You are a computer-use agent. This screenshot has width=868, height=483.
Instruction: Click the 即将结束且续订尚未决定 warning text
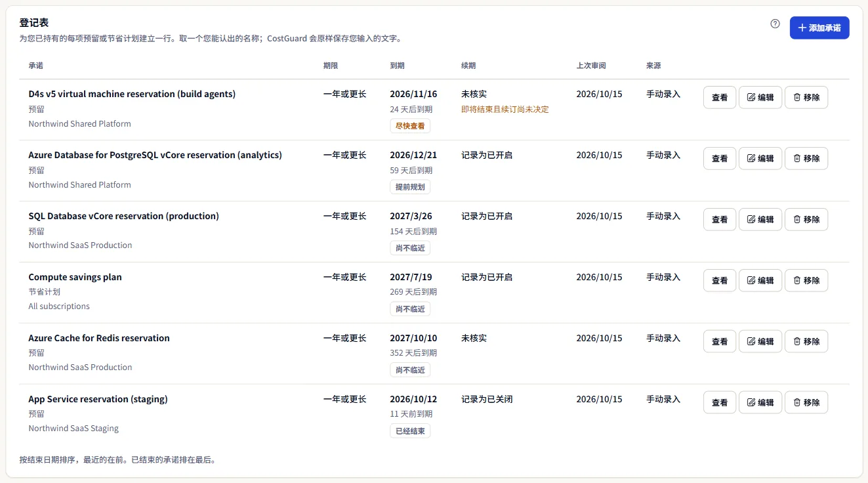coord(505,110)
